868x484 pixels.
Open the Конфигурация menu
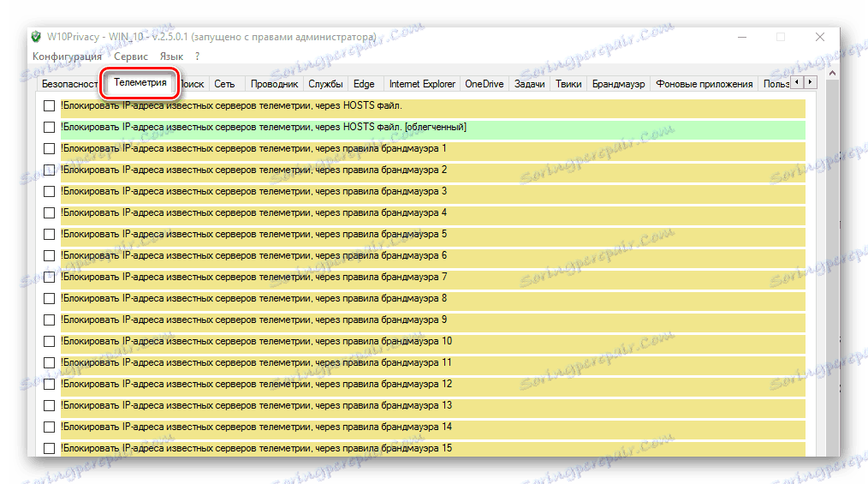point(67,57)
